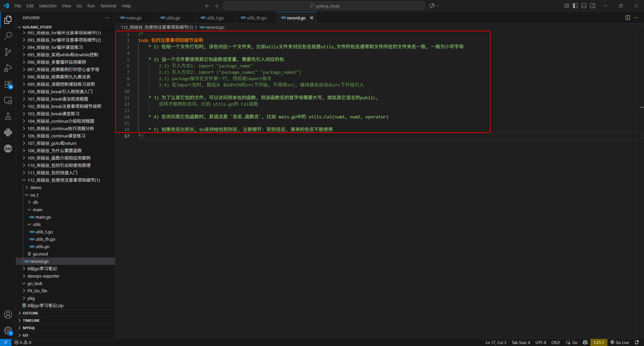Open the Terminal menu

(x=108, y=6)
